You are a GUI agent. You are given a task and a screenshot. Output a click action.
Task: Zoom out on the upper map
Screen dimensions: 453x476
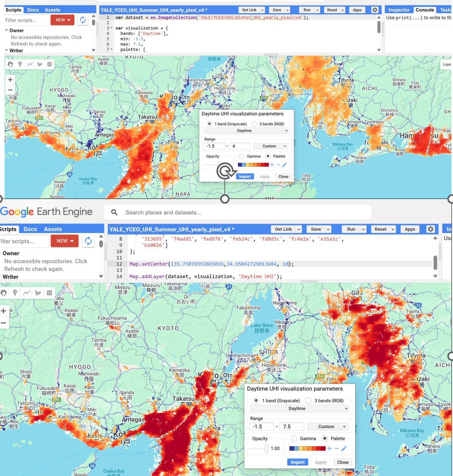point(10,90)
